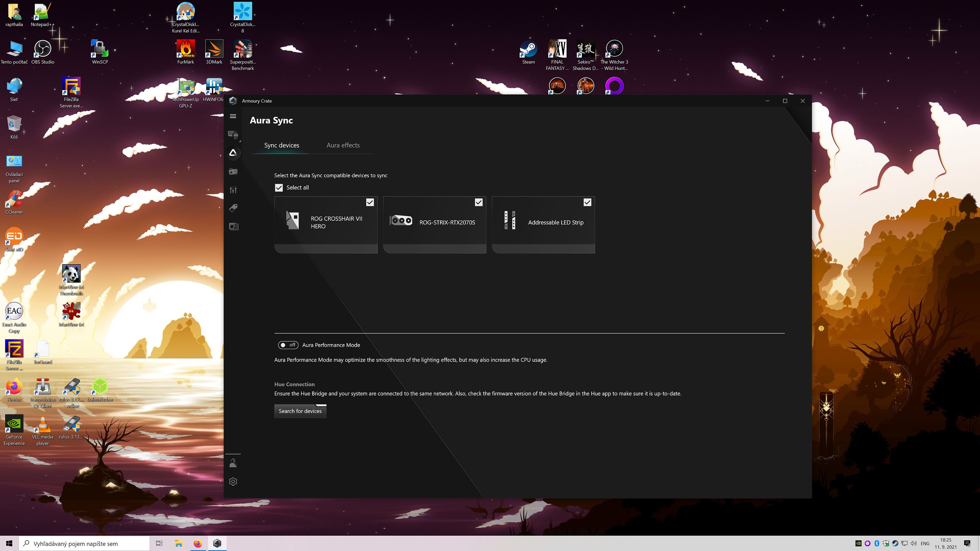Open the Bluetooth tray icon

coord(876,543)
